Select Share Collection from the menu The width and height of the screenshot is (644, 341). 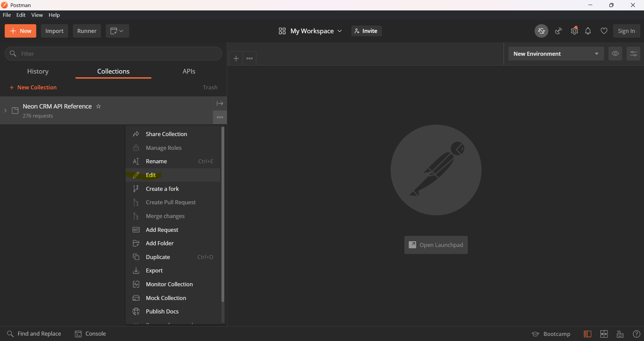(x=173, y=134)
